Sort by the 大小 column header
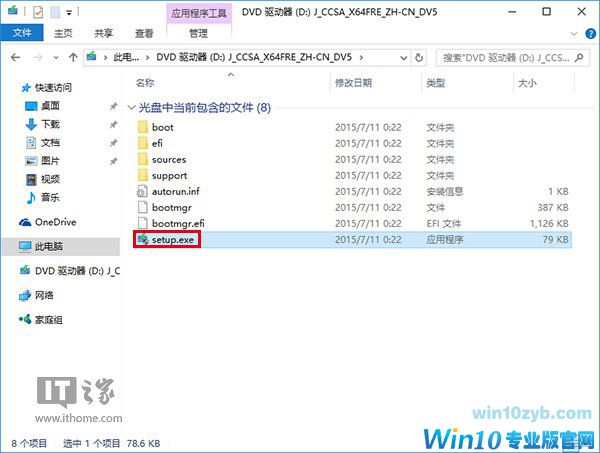 (527, 83)
